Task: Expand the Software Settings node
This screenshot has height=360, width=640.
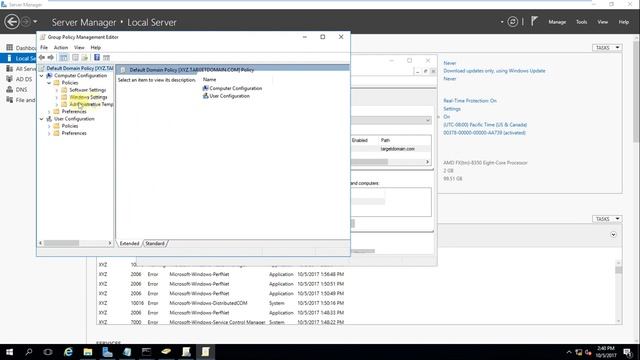Action: click(57, 90)
